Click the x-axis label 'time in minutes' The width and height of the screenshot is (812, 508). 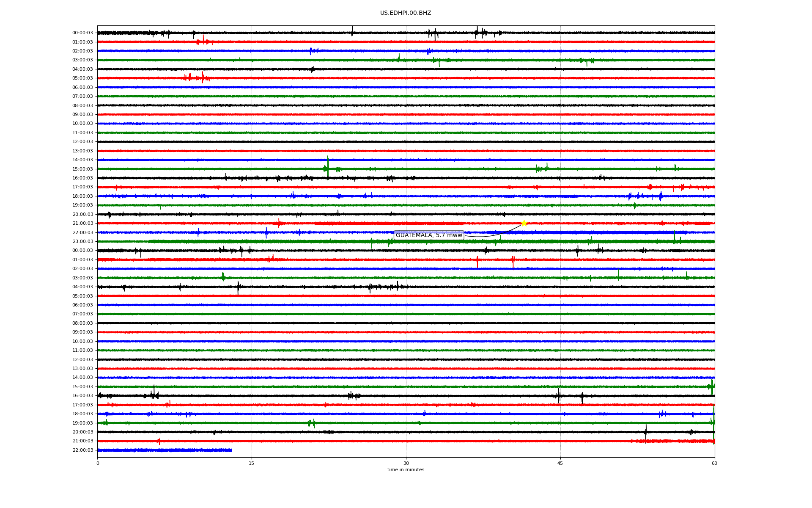[406, 470]
